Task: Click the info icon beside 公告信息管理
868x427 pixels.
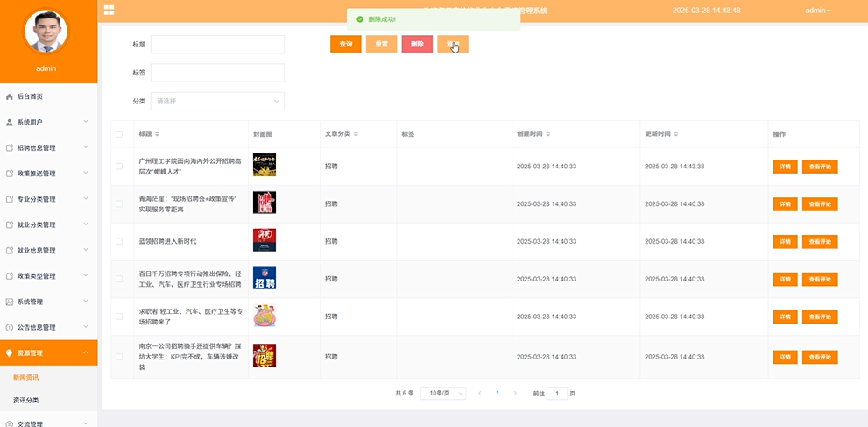Action: click(x=9, y=327)
